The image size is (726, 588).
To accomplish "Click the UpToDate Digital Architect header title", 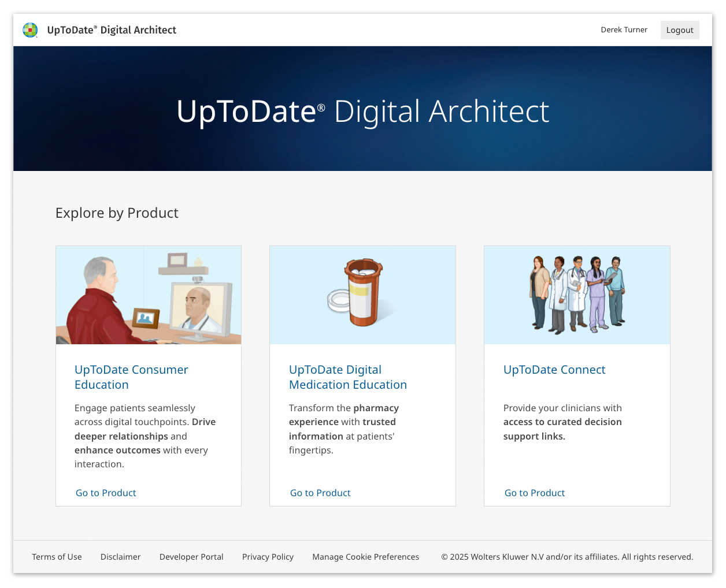I will pyautogui.click(x=112, y=30).
